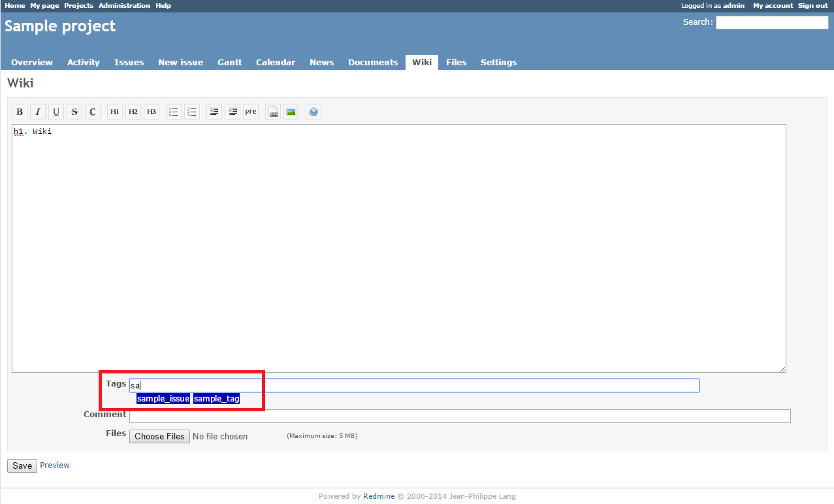Open project Settings tab
This screenshot has width=834, height=504.
tap(498, 63)
